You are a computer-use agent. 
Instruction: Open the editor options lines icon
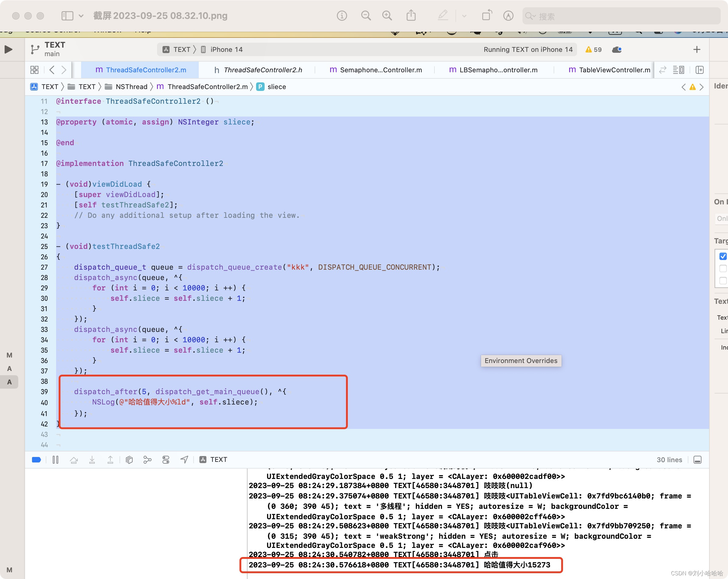pos(678,70)
